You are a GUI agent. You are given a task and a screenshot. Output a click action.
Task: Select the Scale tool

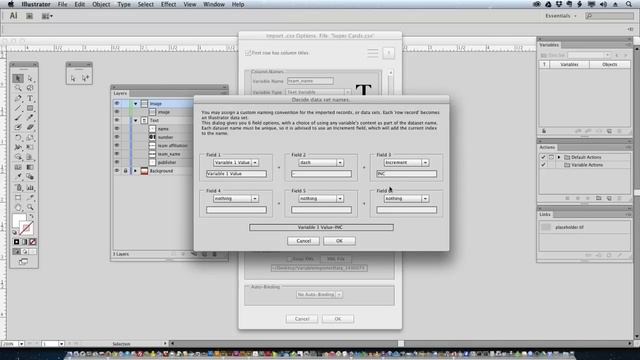(30, 138)
